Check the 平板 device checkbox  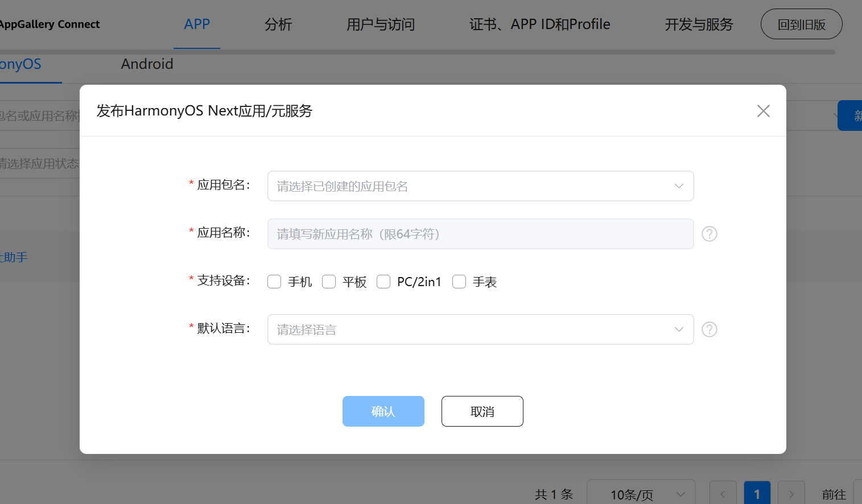point(329,282)
